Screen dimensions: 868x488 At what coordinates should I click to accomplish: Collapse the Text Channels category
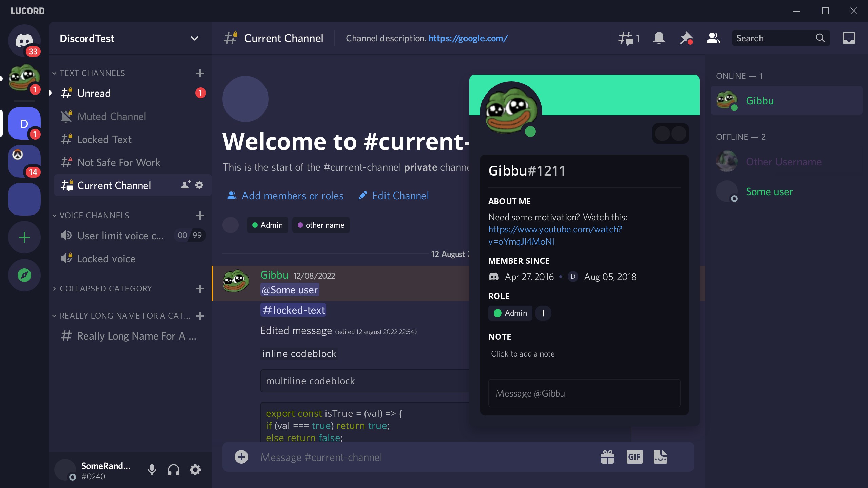[x=92, y=73]
